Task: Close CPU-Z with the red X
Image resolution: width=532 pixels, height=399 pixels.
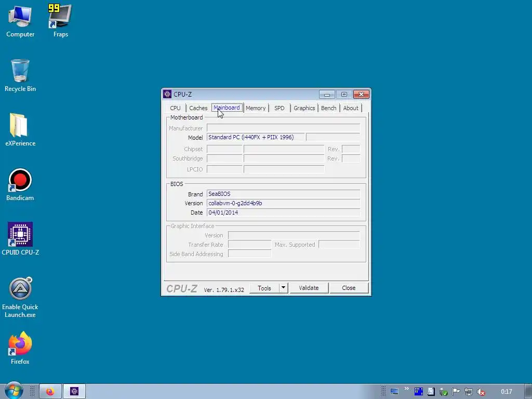Action: 361,95
